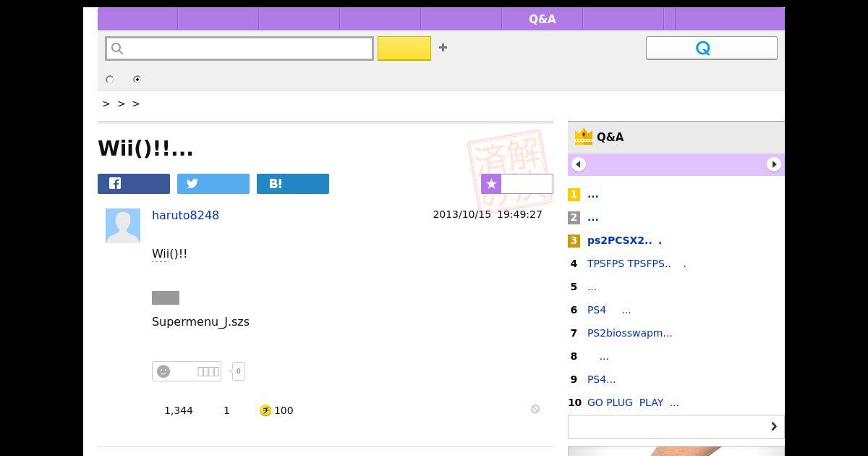Open ranking item 9 PS4... link
Viewport: 868px width, 456px height.
[x=601, y=379]
